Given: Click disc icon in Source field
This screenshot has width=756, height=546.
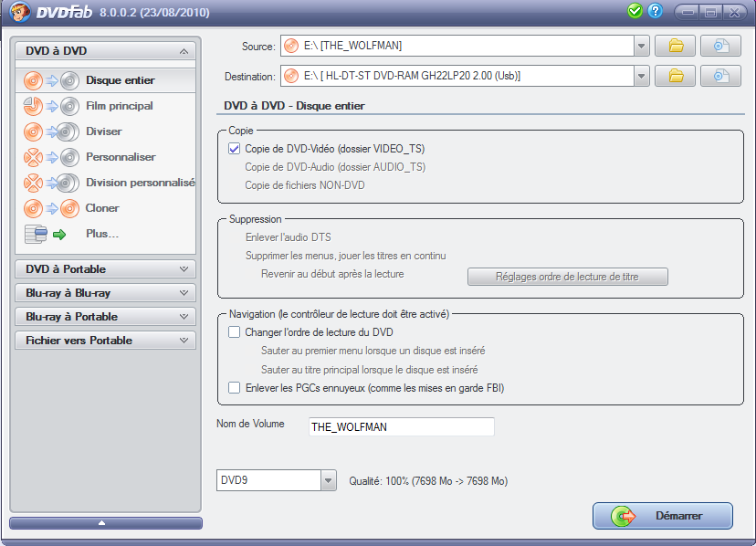Looking at the screenshot, I should 291,46.
